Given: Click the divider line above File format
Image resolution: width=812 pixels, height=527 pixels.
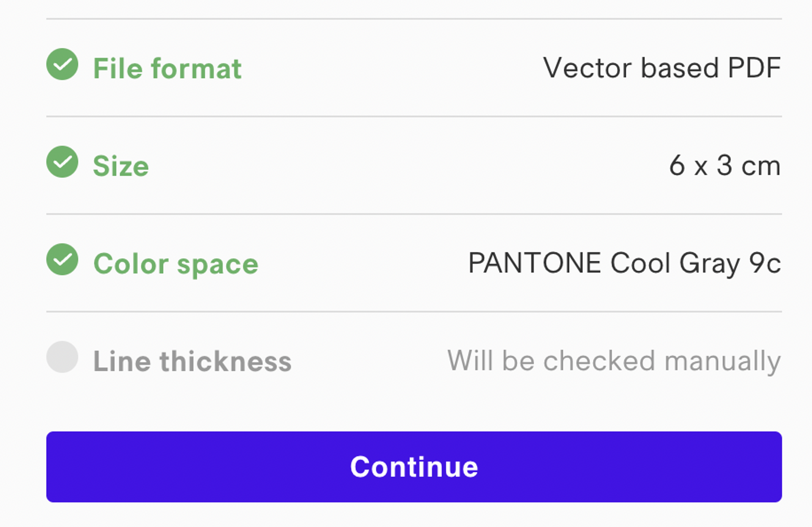Looking at the screenshot, I should pyautogui.click(x=414, y=19).
